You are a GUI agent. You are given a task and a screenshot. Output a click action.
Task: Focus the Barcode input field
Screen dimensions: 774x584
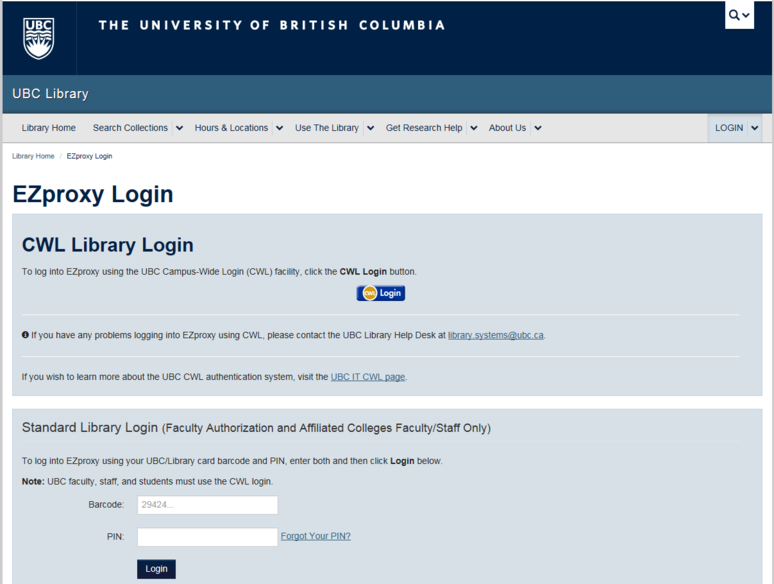pyautogui.click(x=207, y=505)
